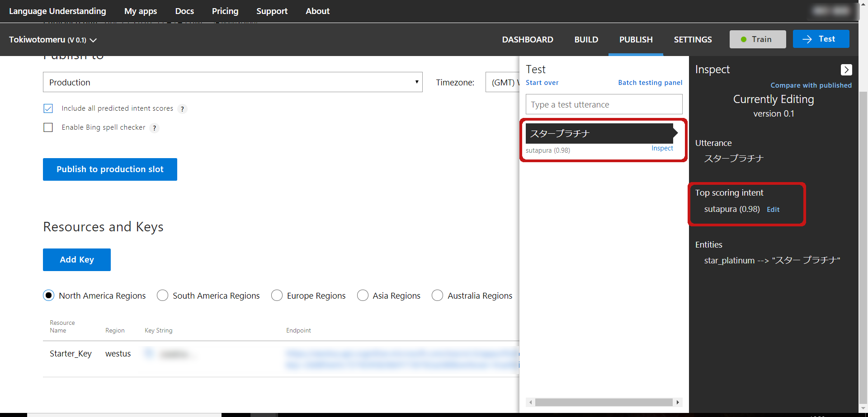Select Australia Regions radio button
This screenshot has height=417, width=868.
pos(437,295)
